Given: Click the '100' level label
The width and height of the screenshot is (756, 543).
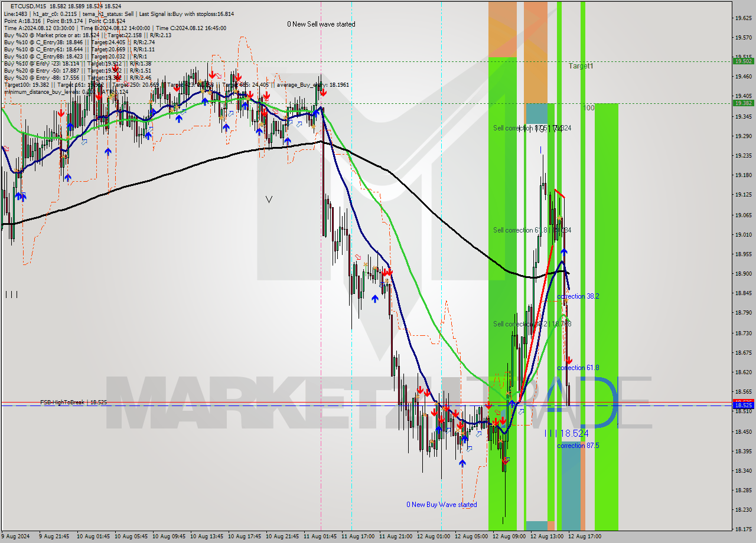Looking at the screenshot, I should click(589, 108).
